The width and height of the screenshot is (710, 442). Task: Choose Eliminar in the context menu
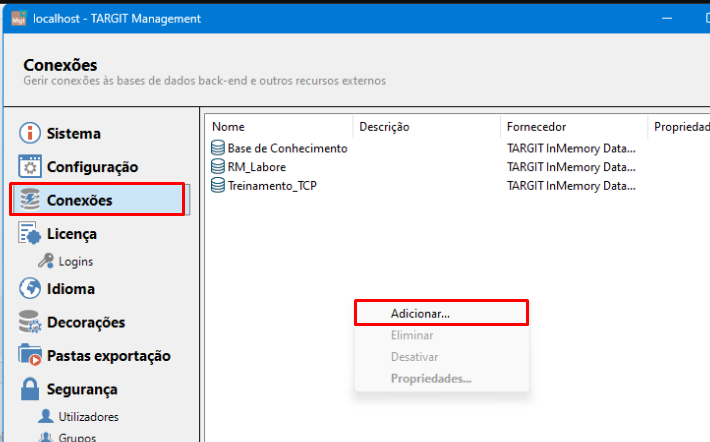441,335
